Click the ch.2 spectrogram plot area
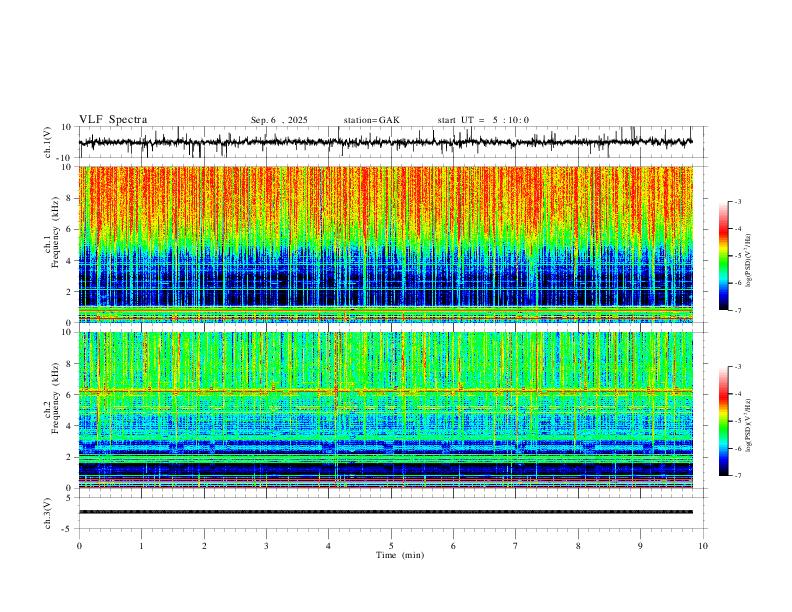This screenshot has height=612, width=792. [x=386, y=410]
